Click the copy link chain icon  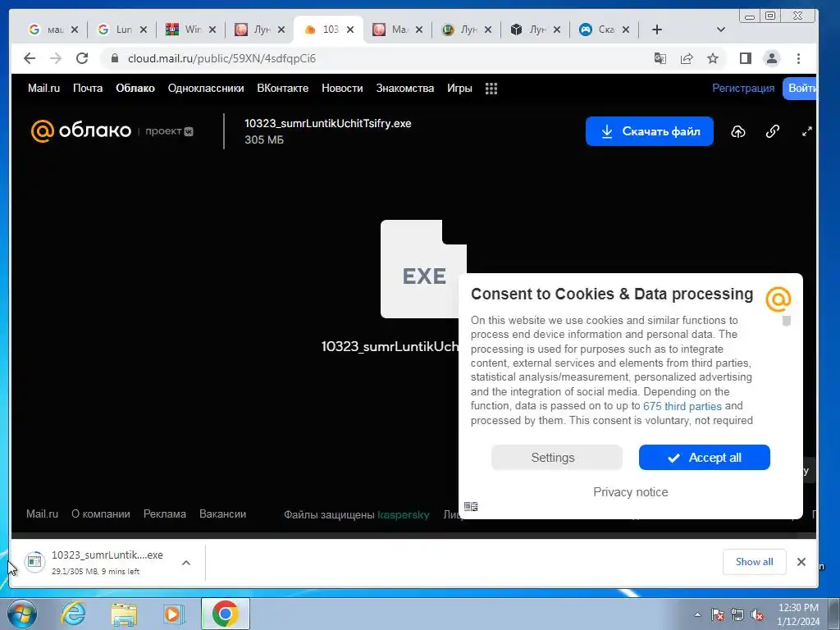[x=772, y=131]
